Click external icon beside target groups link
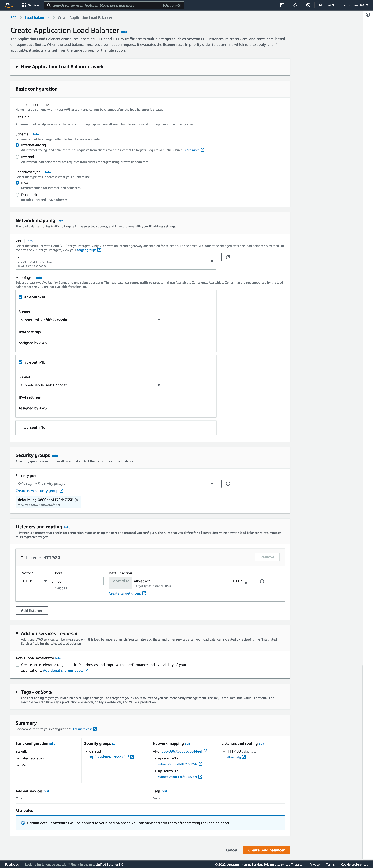 (99, 250)
